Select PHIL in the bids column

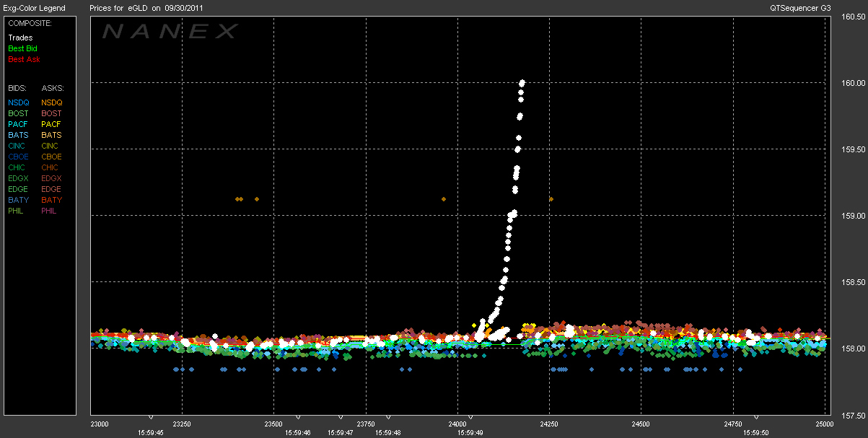[17, 211]
